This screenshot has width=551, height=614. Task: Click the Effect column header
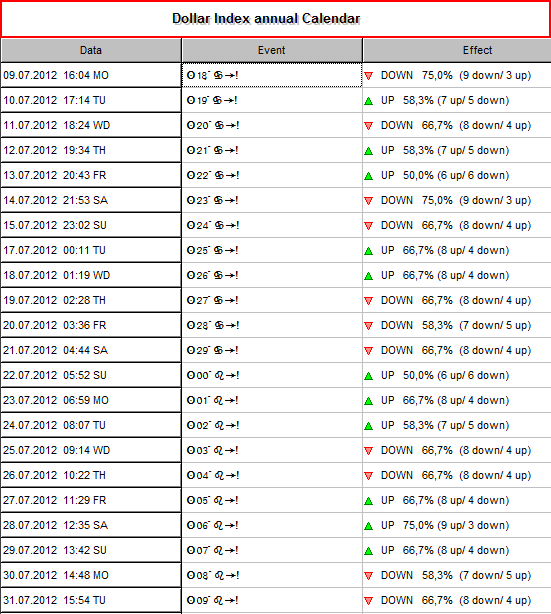457,50
